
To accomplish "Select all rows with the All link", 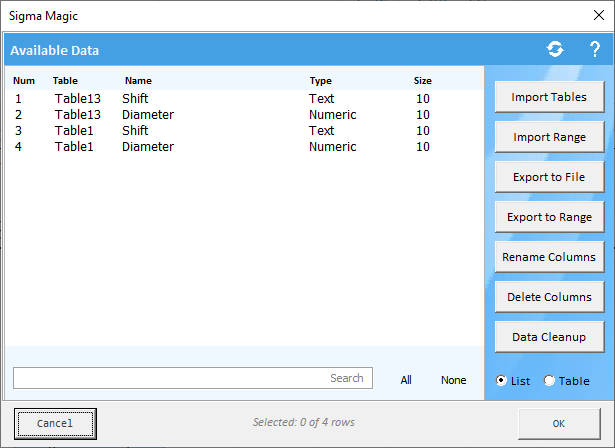I will [406, 380].
